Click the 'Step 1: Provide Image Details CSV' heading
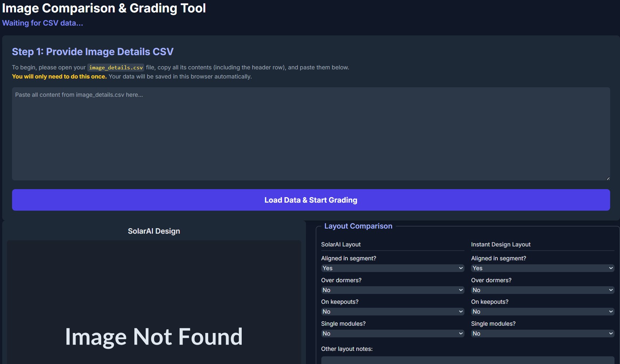 pyautogui.click(x=93, y=52)
